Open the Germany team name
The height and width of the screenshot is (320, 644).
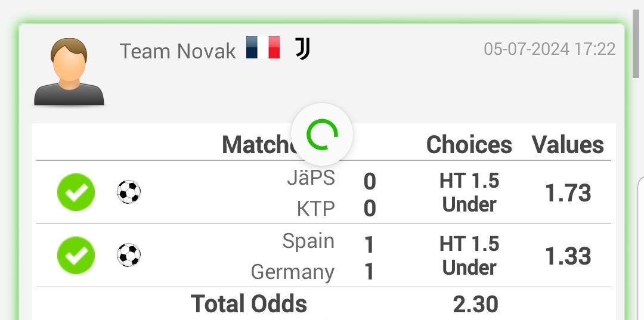pos(293,272)
